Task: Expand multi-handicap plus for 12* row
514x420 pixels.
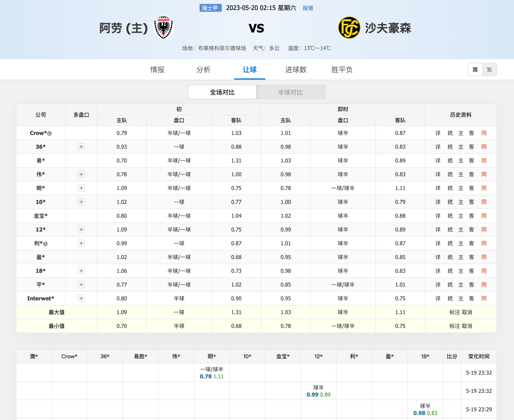Action: tap(81, 229)
